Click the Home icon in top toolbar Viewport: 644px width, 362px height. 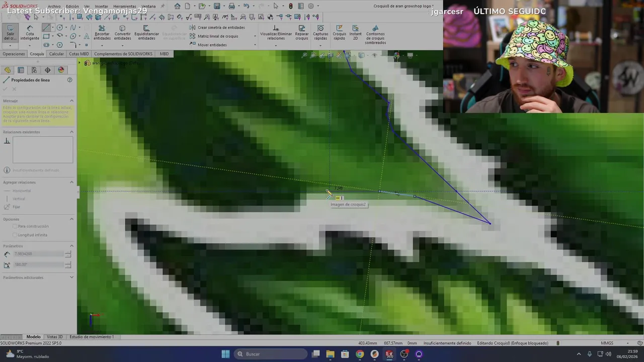177,6
